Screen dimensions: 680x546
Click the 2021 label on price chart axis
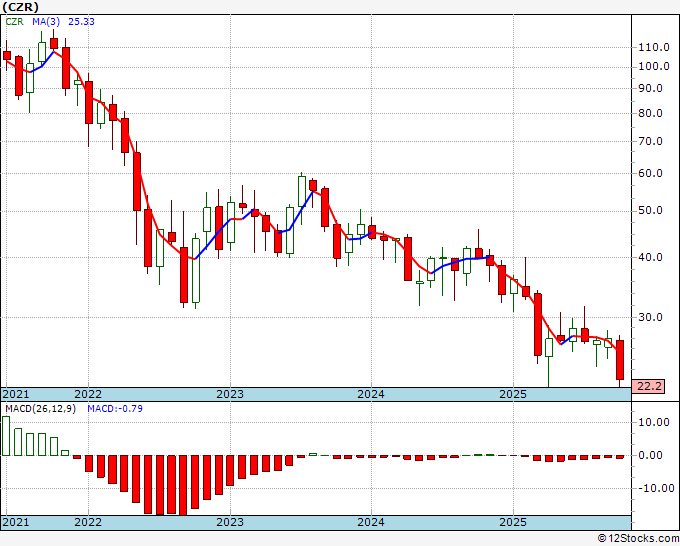(x=16, y=394)
